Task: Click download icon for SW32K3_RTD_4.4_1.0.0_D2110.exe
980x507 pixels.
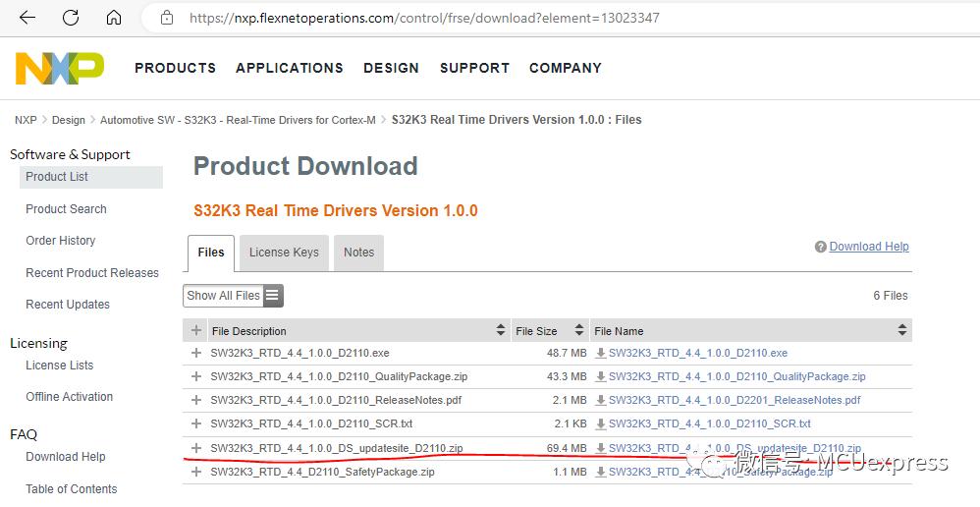Action: pyautogui.click(x=601, y=353)
